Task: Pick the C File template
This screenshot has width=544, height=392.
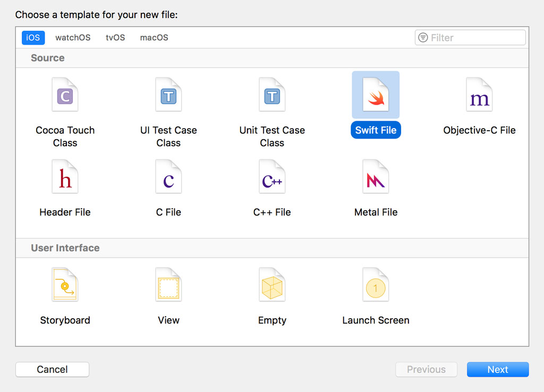Action: coord(168,176)
